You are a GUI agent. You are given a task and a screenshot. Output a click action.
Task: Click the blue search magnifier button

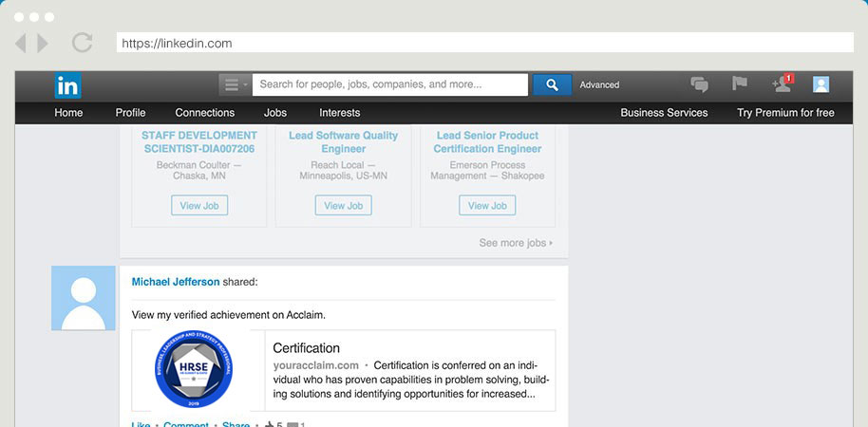[552, 84]
